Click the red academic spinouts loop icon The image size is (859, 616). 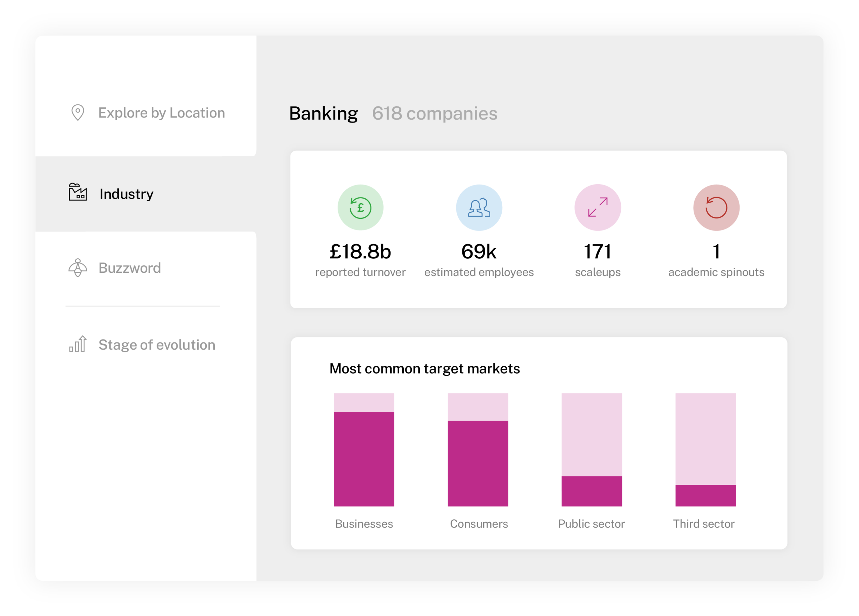[716, 207]
